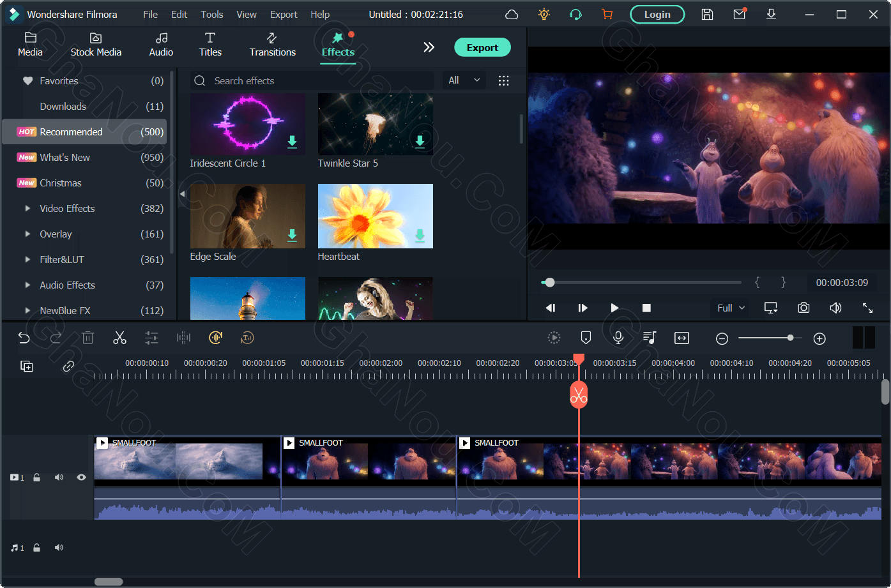The height and width of the screenshot is (588, 891).
Task: Switch to the Titles tab
Action: click(210, 45)
